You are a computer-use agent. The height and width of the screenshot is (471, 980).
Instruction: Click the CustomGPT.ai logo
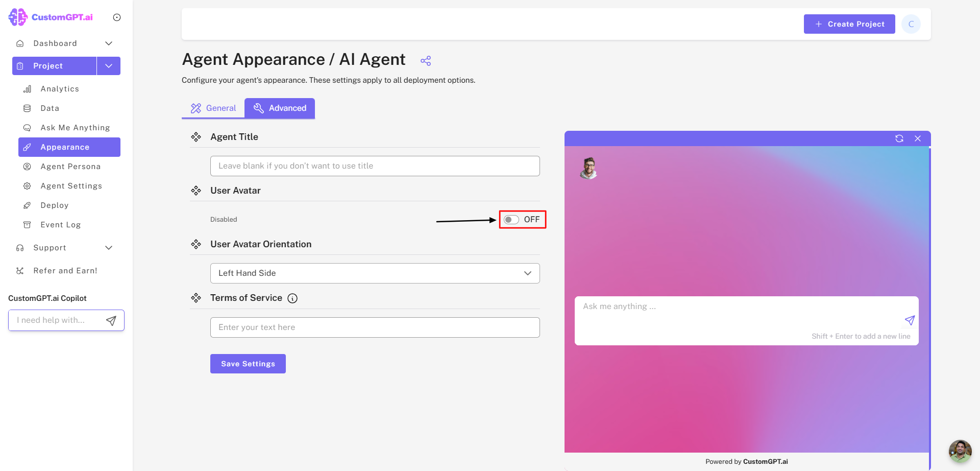click(x=51, y=17)
